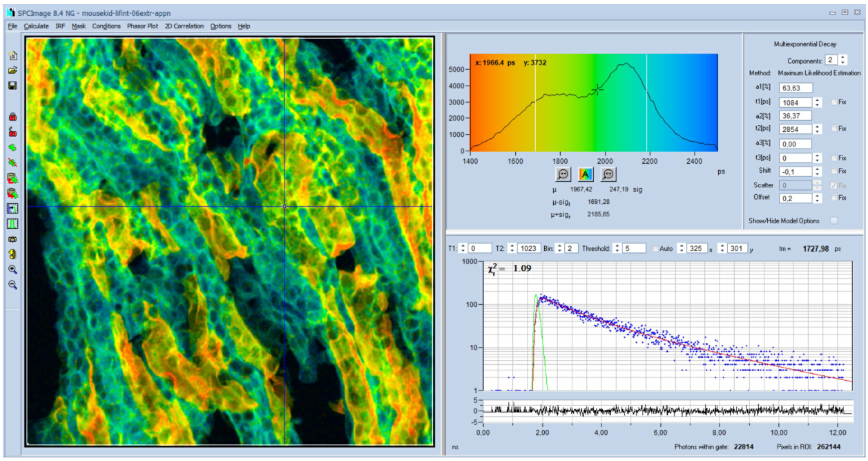Open the IRF menu
Viewport: 868px width, 461px height.
[60, 26]
